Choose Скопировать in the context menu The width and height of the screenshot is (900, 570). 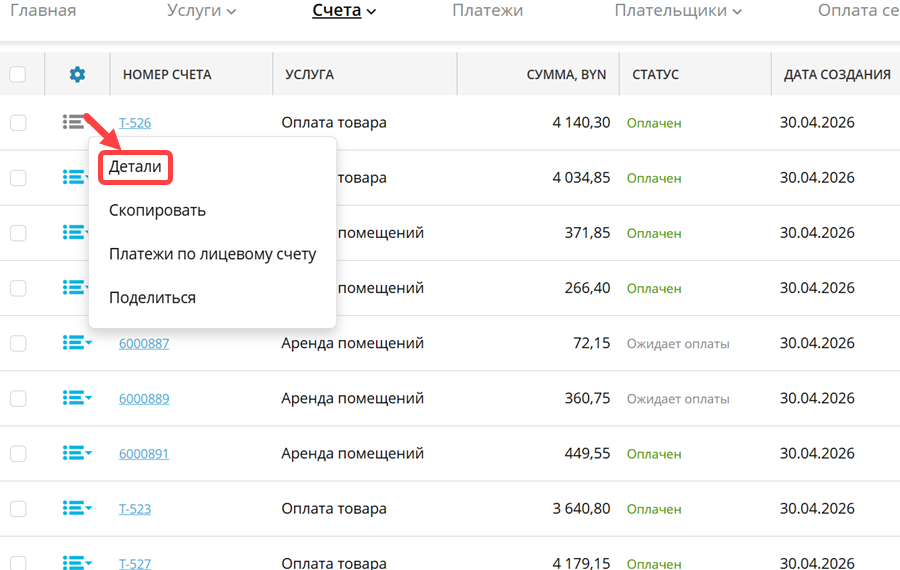click(x=157, y=210)
